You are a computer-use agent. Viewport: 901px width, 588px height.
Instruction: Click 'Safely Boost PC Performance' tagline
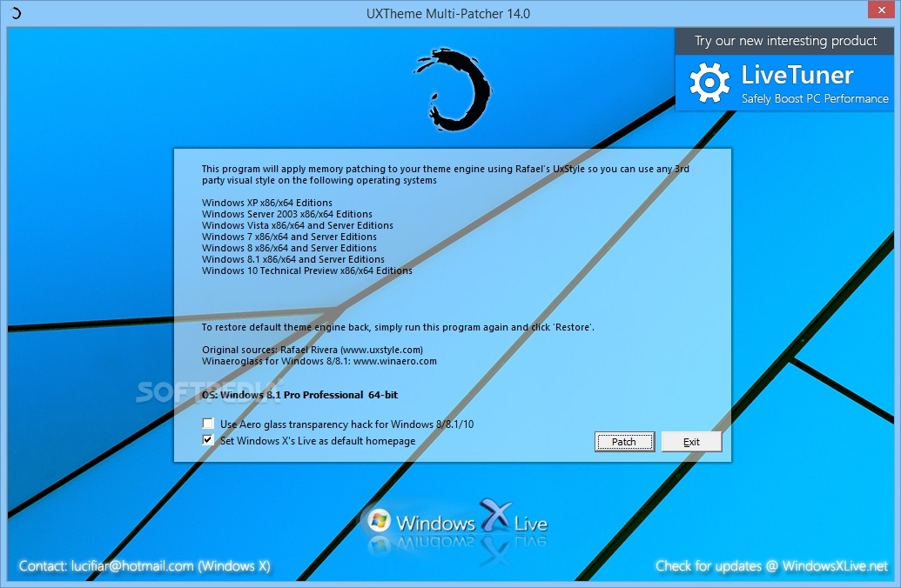coord(815,99)
